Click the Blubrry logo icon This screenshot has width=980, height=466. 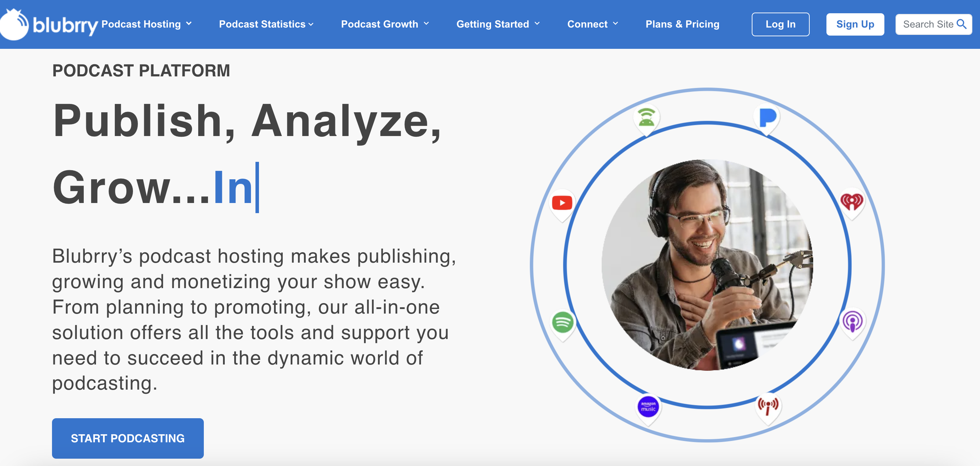tap(14, 24)
